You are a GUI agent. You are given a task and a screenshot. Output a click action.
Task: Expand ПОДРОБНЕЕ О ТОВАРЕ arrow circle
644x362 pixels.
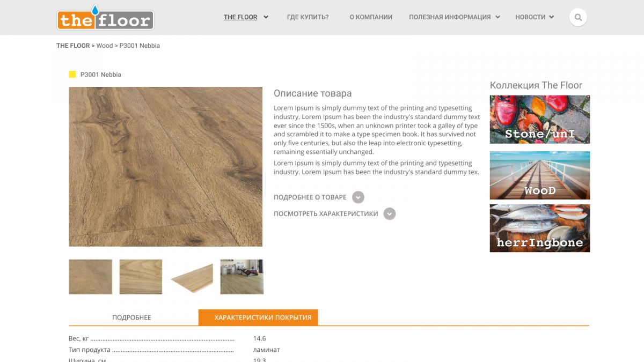[x=358, y=197]
